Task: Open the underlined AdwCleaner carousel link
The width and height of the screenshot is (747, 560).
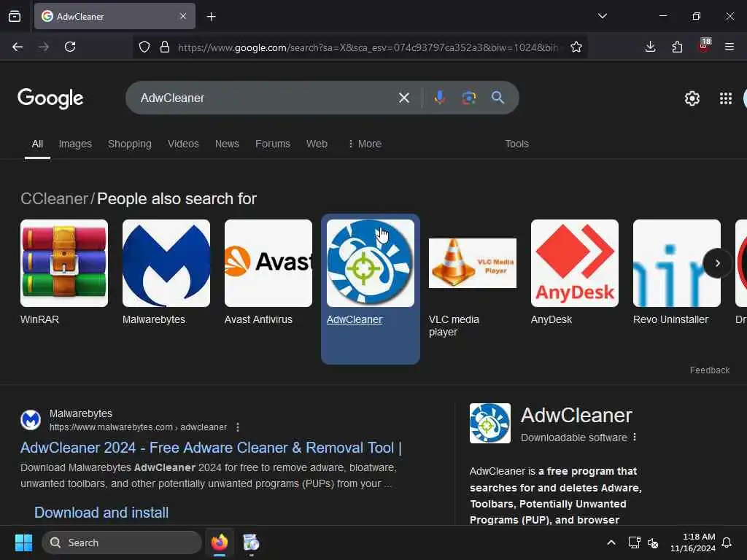Action: (x=355, y=319)
